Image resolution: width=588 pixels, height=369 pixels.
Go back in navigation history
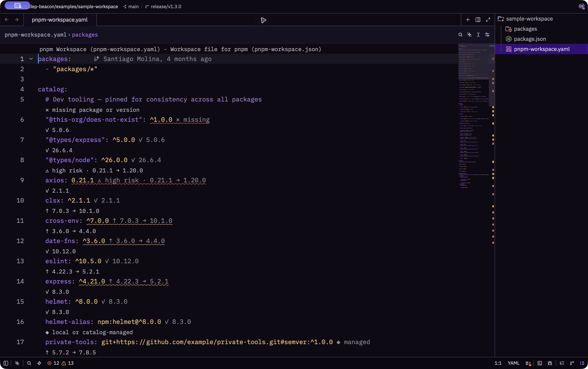(x=7, y=19)
